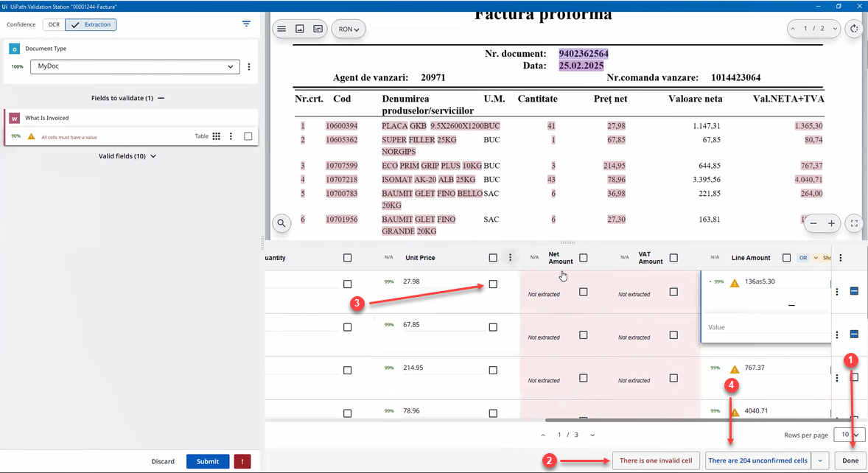Check the What Is Invoiced field checkbox
The width and height of the screenshot is (868, 473).
(248, 136)
